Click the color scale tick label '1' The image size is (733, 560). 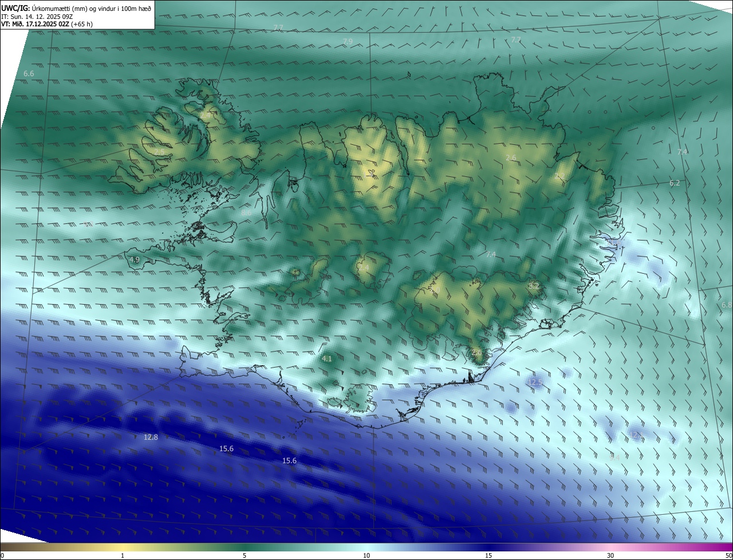click(123, 555)
